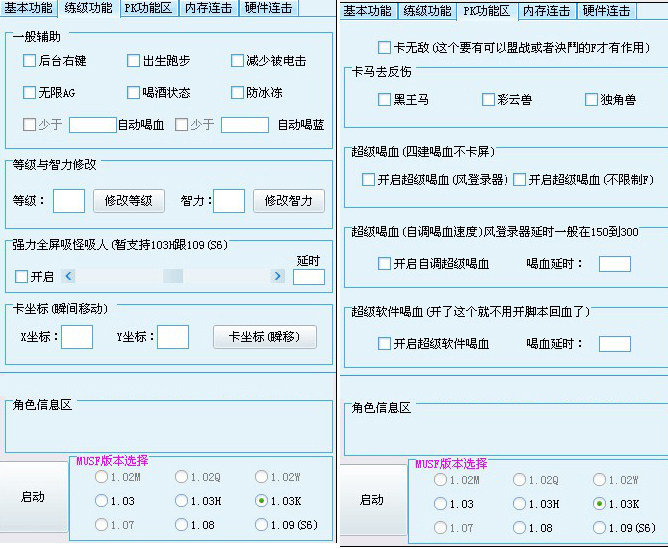The image size is (668, 549).
Task: Open 基本功能 tab in left window
Action: click(x=28, y=8)
